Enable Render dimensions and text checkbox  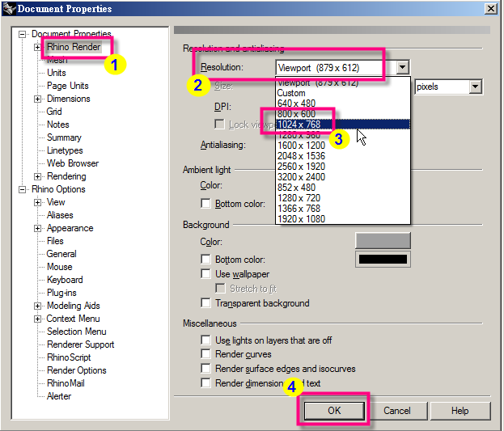[205, 382]
